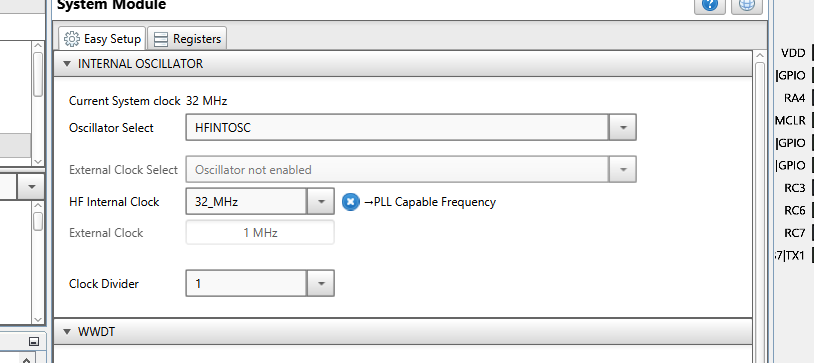Click the External Clock Select dropdown arrow
Viewport: 814px width, 363px height.
click(623, 169)
